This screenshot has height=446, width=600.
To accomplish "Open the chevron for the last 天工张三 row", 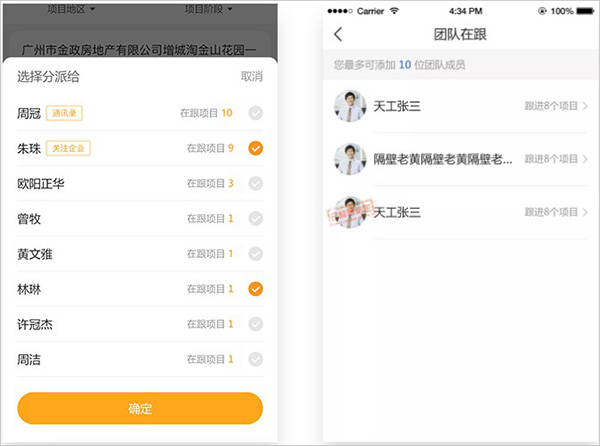I will tap(585, 212).
